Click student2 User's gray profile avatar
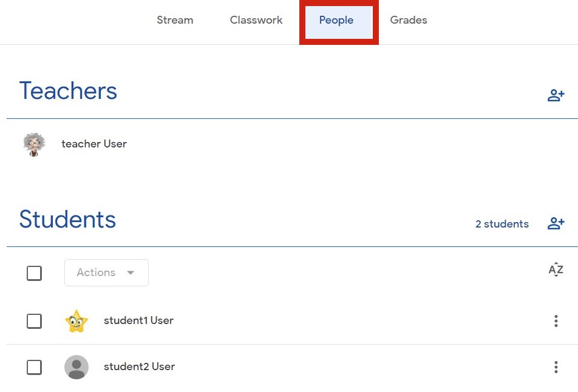Image resolution: width=578 pixels, height=392 pixels. coord(76,367)
